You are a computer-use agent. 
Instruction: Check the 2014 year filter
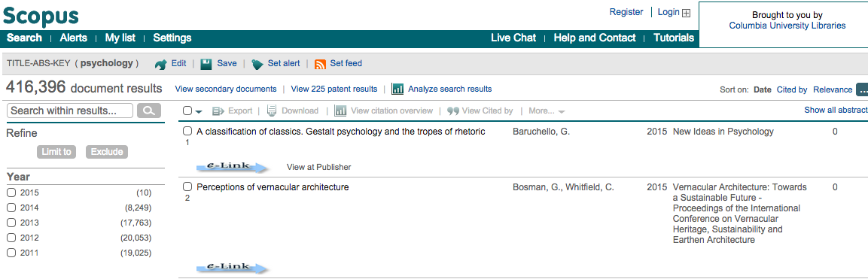(11, 208)
